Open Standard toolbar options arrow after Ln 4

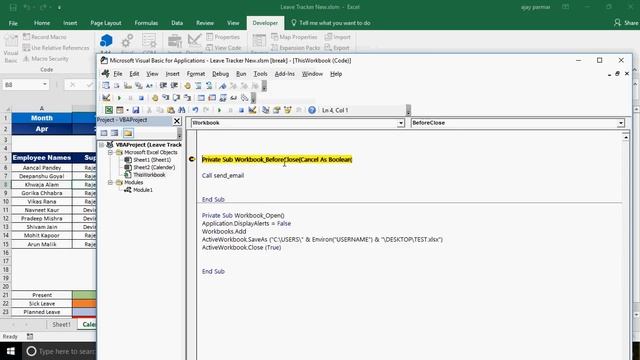(x=408, y=110)
